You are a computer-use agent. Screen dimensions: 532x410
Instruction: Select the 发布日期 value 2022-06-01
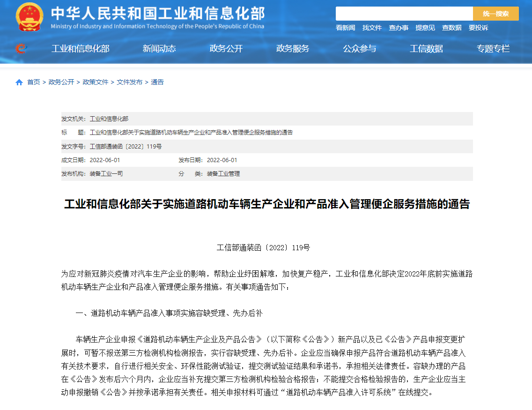[x=222, y=160]
